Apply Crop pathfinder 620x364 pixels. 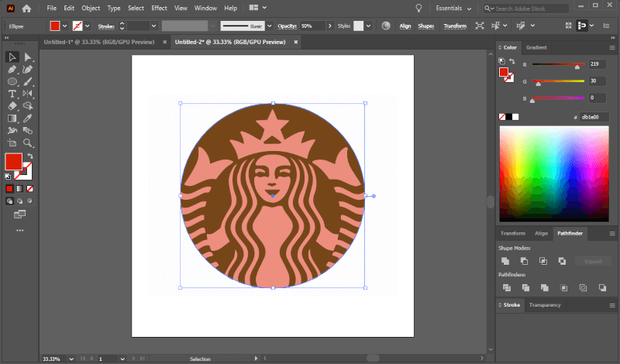(564, 288)
